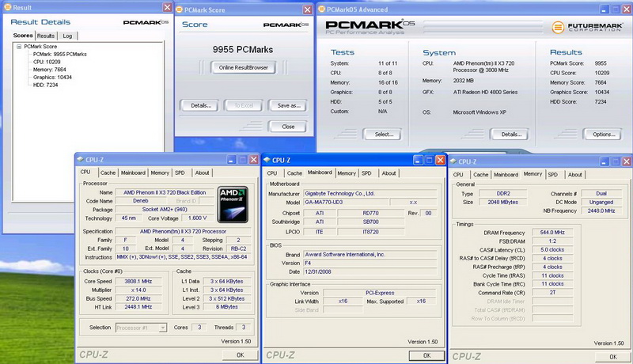This screenshot has width=633, height=364.
Task: Close the Result Details window
Action: pyautogui.click(x=167, y=7)
